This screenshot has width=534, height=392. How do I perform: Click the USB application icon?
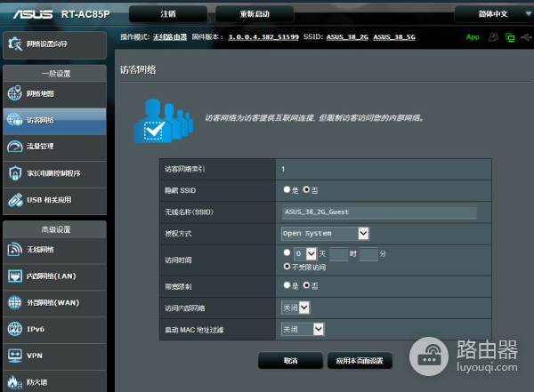pyautogui.click(x=15, y=200)
